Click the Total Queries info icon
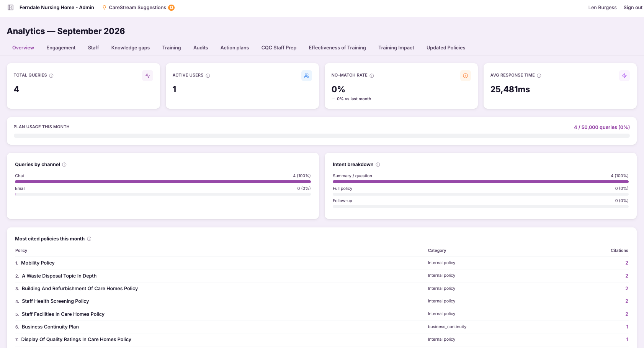The height and width of the screenshot is (348, 644). [51, 76]
